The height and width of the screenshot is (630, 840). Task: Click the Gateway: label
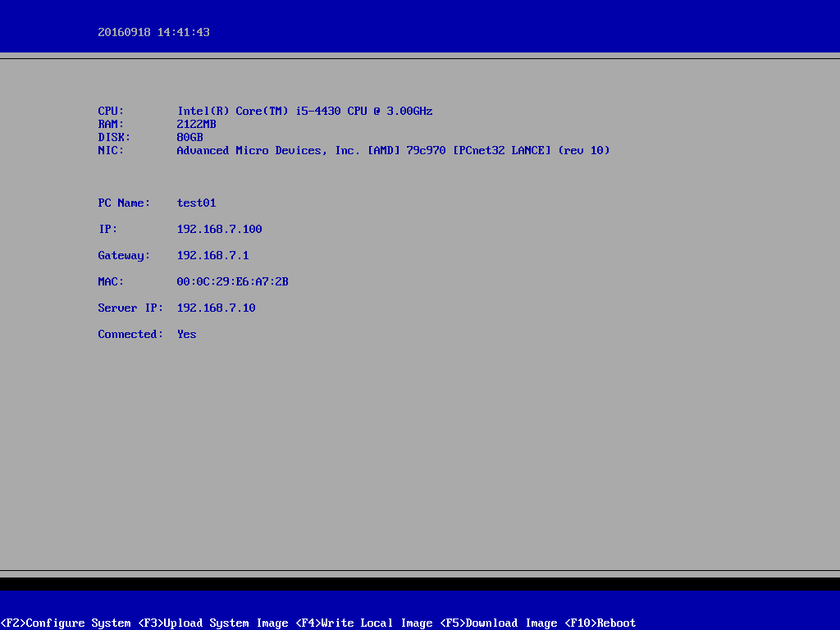(125, 256)
